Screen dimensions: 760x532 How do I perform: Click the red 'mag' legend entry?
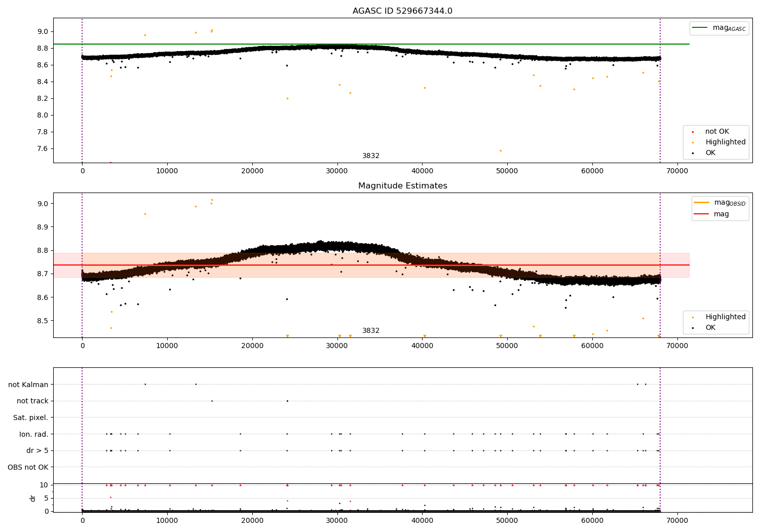click(x=711, y=214)
